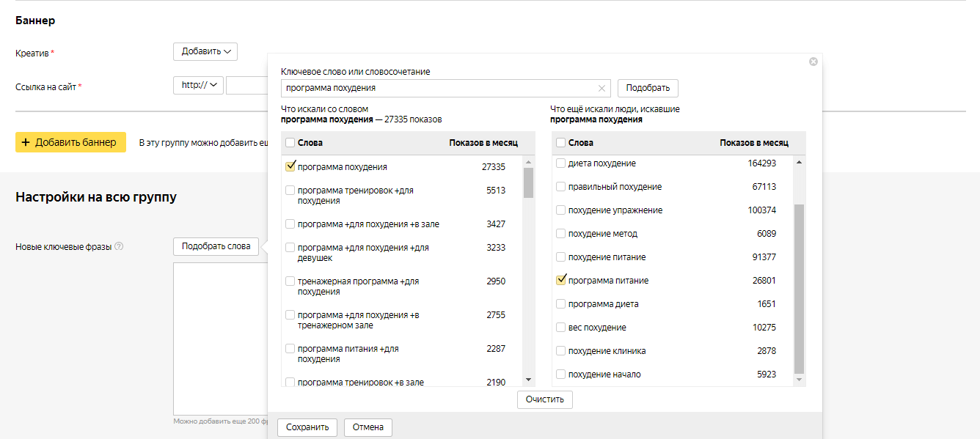Click the Сохранить button
The image size is (980, 439).
click(x=307, y=427)
